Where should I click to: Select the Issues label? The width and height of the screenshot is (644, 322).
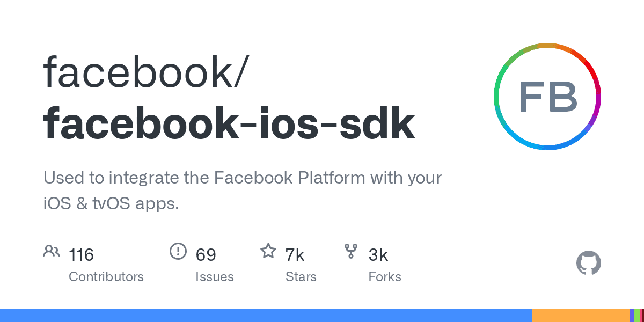(x=215, y=277)
